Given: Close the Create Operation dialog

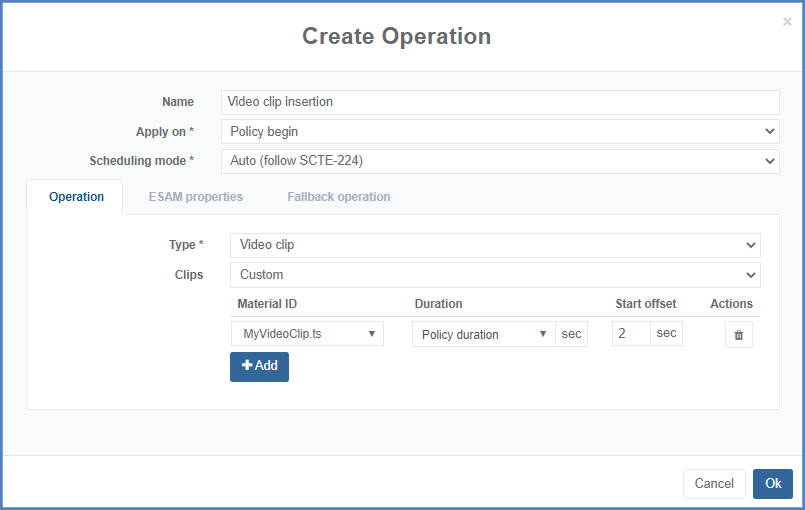Looking at the screenshot, I should pos(787,21).
